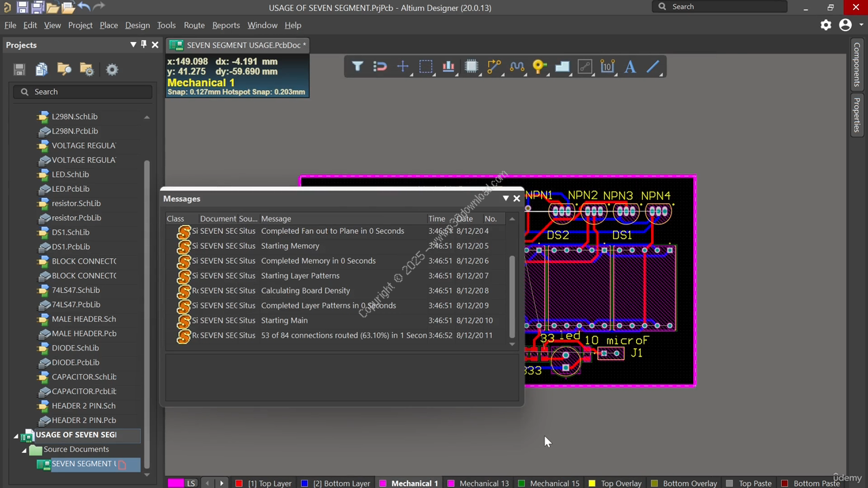868x488 pixels.
Task: Click the LS layer set button
Action: (191, 483)
